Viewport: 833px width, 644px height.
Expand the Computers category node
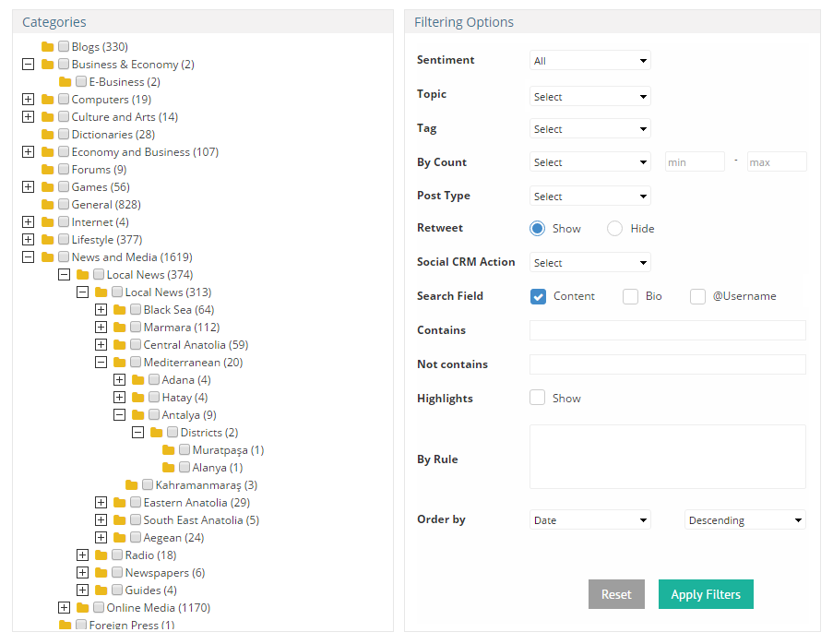click(x=29, y=100)
